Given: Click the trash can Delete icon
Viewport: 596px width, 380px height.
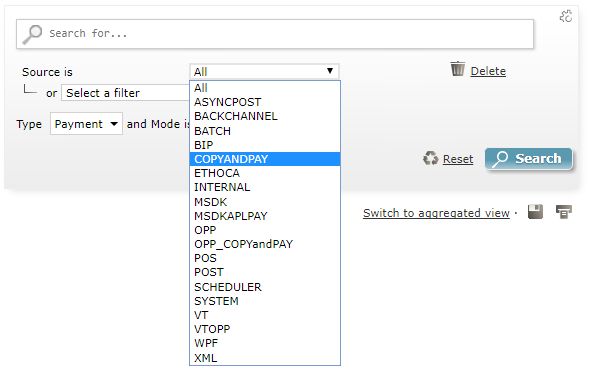Looking at the screenshot, I should [x=458, y=69].
